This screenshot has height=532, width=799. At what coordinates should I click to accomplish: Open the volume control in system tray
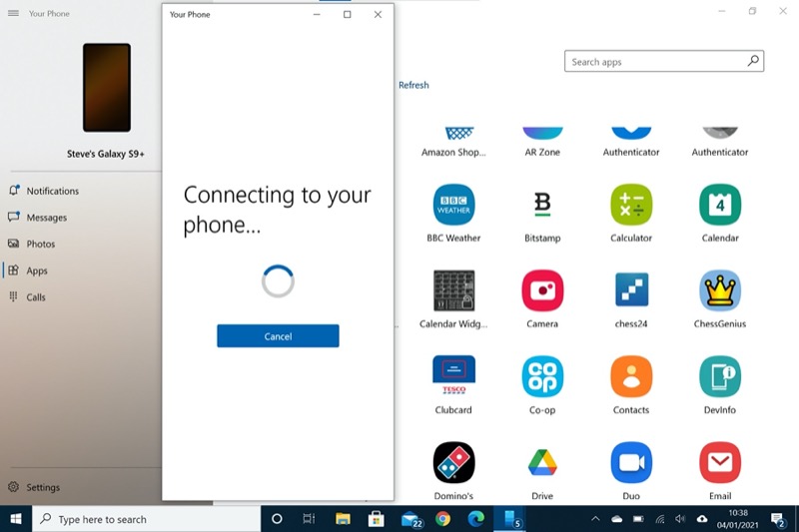click(680, 519)
